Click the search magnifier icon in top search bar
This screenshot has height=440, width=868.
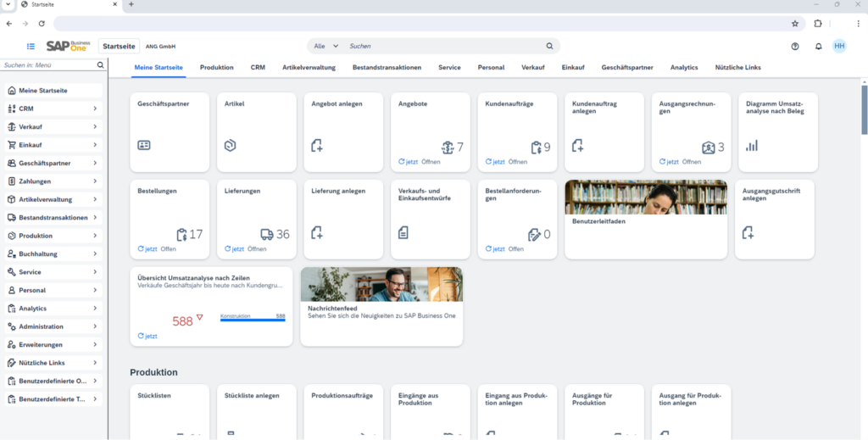tap(549, 46)
